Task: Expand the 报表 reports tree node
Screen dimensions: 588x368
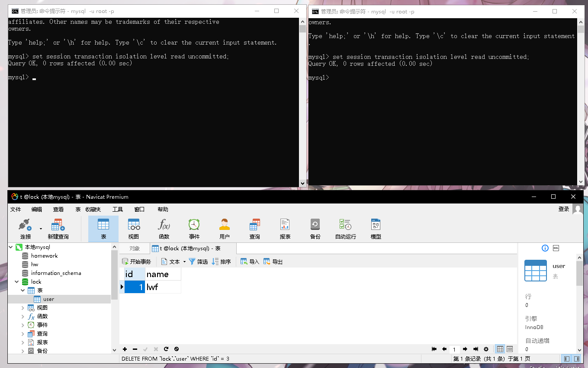Action: click(23, 342)
